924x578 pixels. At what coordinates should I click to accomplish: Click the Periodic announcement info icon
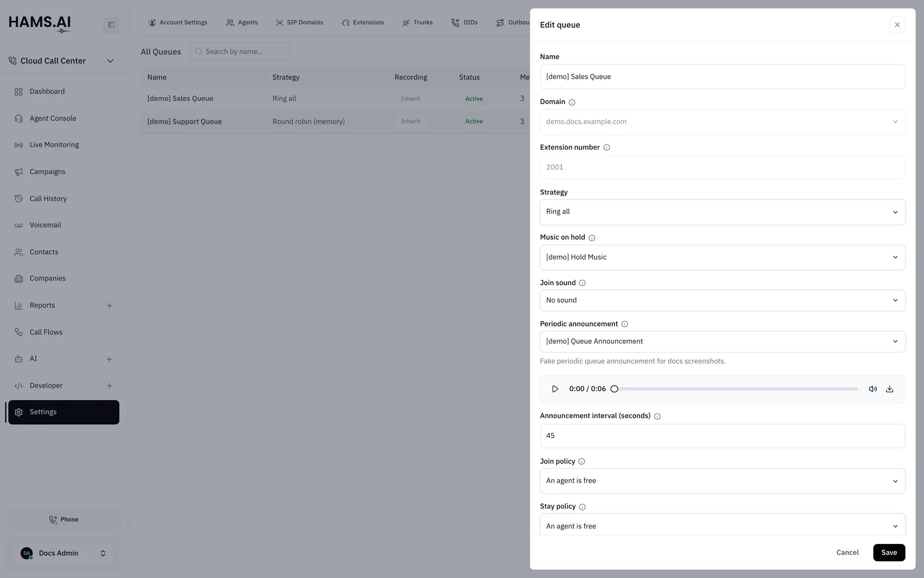(624, 324)
